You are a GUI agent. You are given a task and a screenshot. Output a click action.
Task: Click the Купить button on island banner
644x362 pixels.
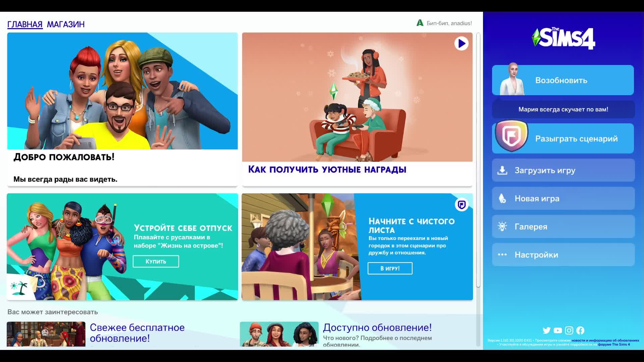coord(156,261)
